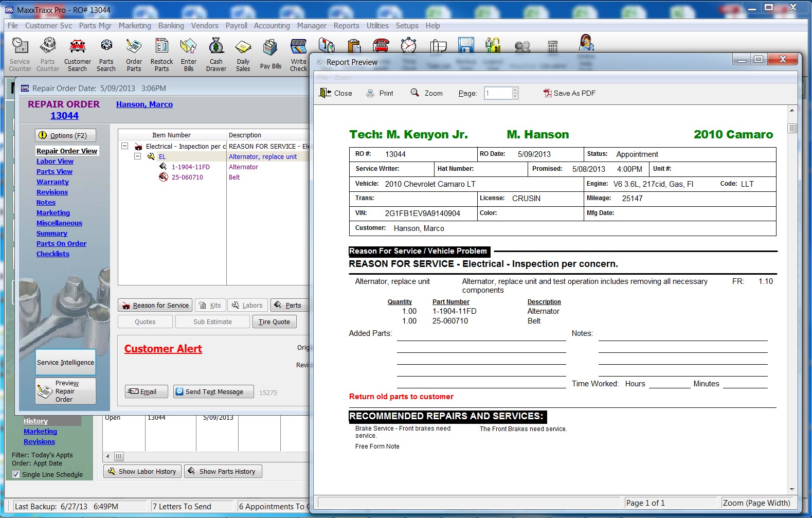Click the Reason for Service button
Viewport: 812px width, 518px height.
[x=155, y=305]
